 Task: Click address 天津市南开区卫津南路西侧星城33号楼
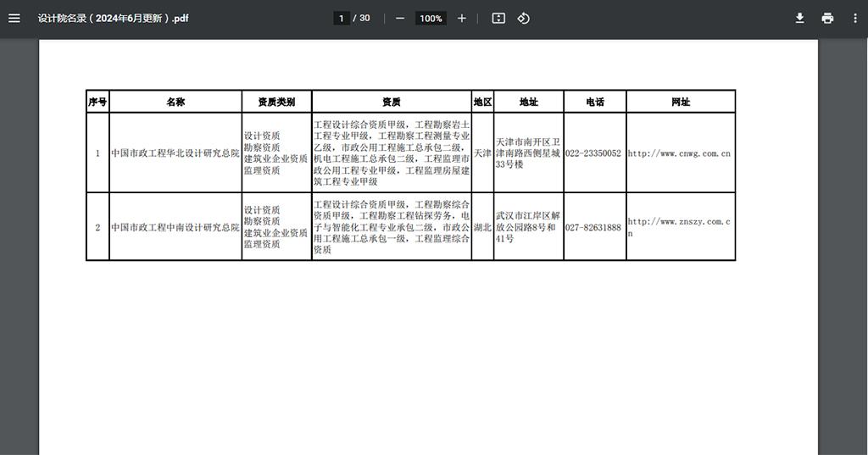point(527,153)
